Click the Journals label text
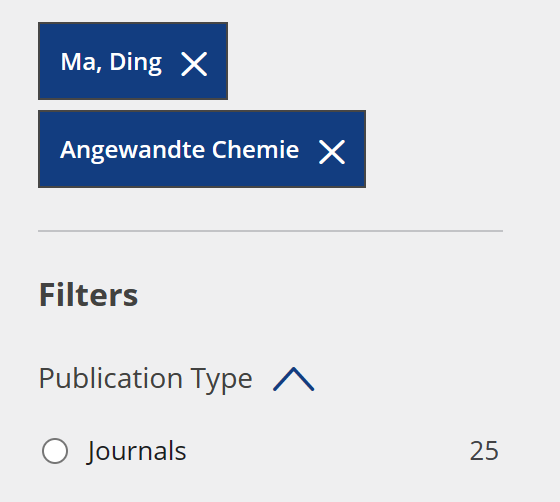Screen dimensions: 560x502 (136, 451)
